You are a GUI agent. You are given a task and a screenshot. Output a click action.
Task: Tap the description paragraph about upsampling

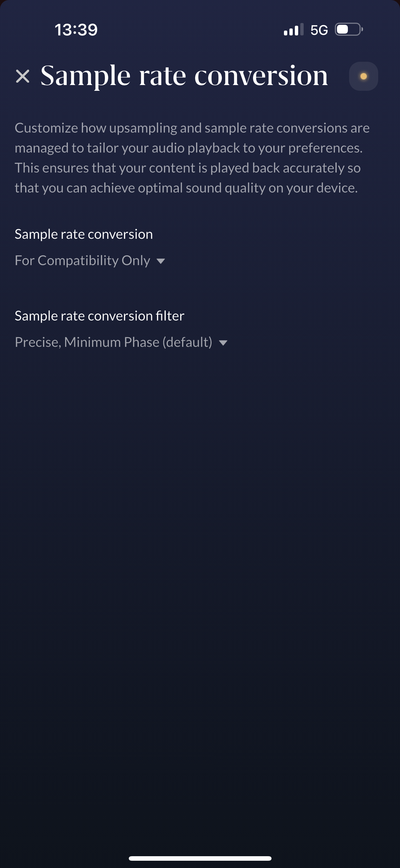192,158
